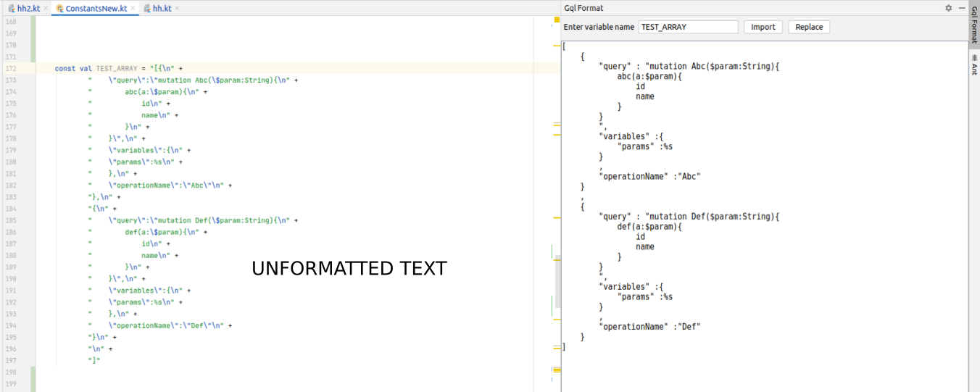The height and width of the screenshot is (392, 980).
Task: Switch to the ConstantsNew.kt tab
Action: 96,8
